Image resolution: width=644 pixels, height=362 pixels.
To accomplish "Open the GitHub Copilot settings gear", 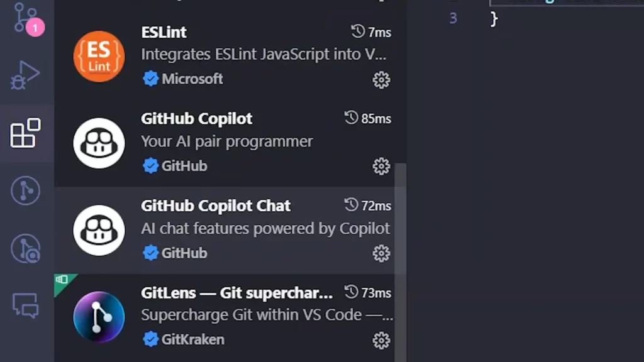I will click(381, 167).
